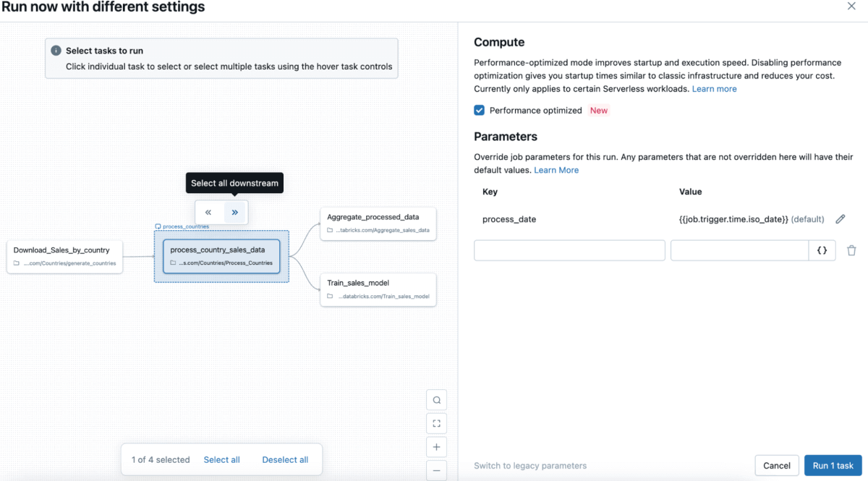868x481 pixels.
Task: Click Switch to legacy parameters link
Action: tap(530, 466)
